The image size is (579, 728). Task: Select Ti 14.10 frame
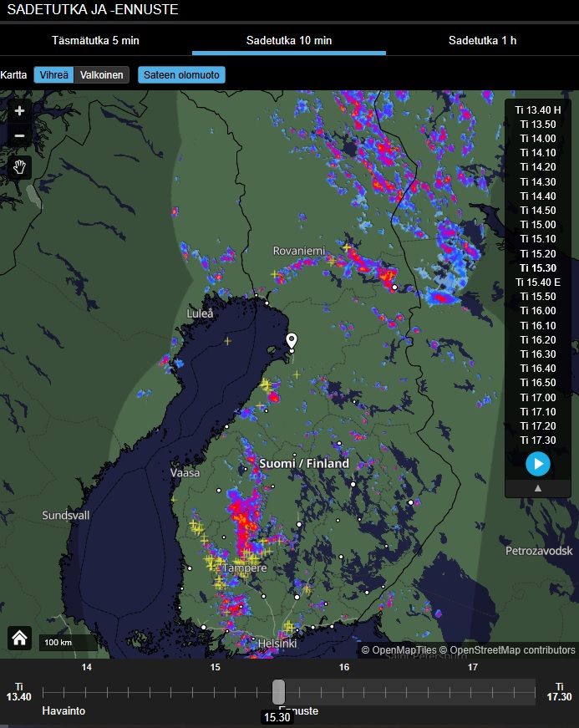[x=538, y=153]
